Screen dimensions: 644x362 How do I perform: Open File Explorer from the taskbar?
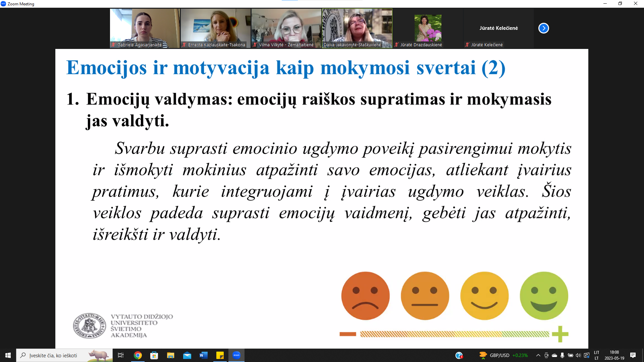(x=171, y=355)
